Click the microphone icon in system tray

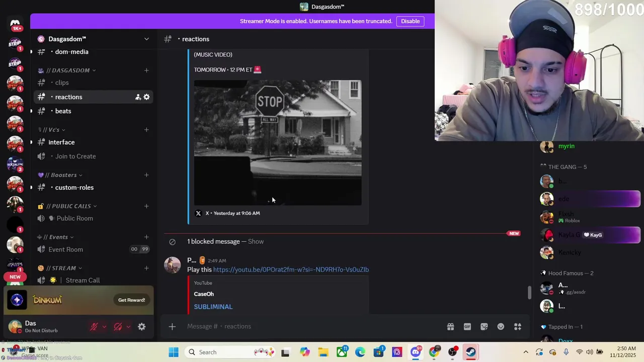tap(566, 352)
